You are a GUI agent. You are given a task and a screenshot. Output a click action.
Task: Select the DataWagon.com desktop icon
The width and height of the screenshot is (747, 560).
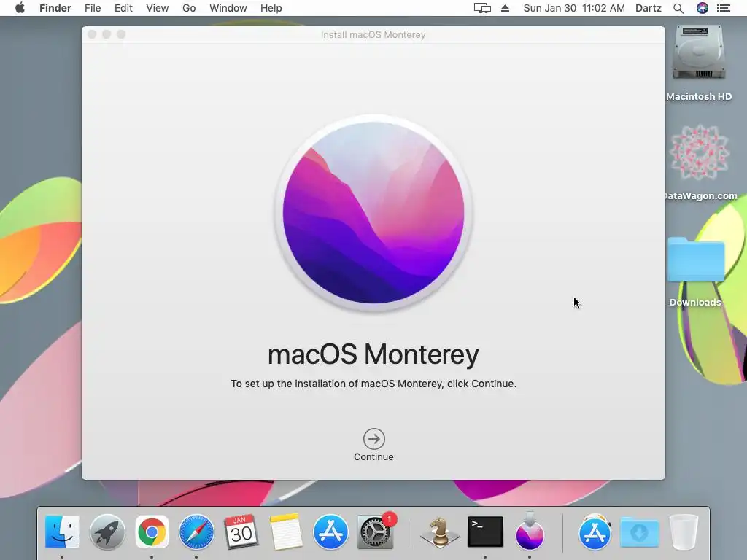[x=700, y=152]
